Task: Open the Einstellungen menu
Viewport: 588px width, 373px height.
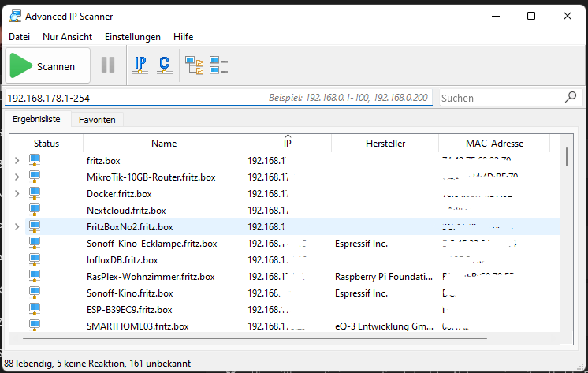Action: pos(132,37)
